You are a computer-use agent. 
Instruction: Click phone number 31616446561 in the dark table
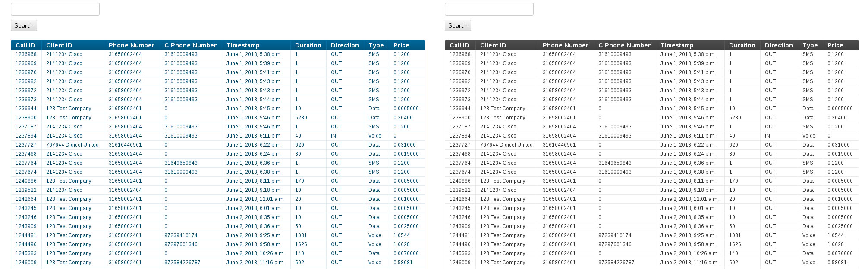point(559,145)
